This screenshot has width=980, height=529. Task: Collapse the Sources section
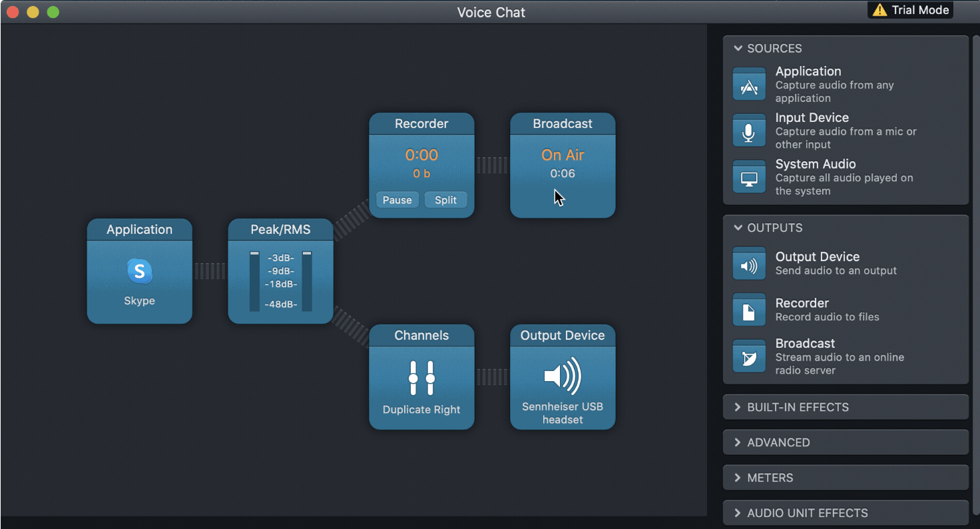click(x=738, y=49)
